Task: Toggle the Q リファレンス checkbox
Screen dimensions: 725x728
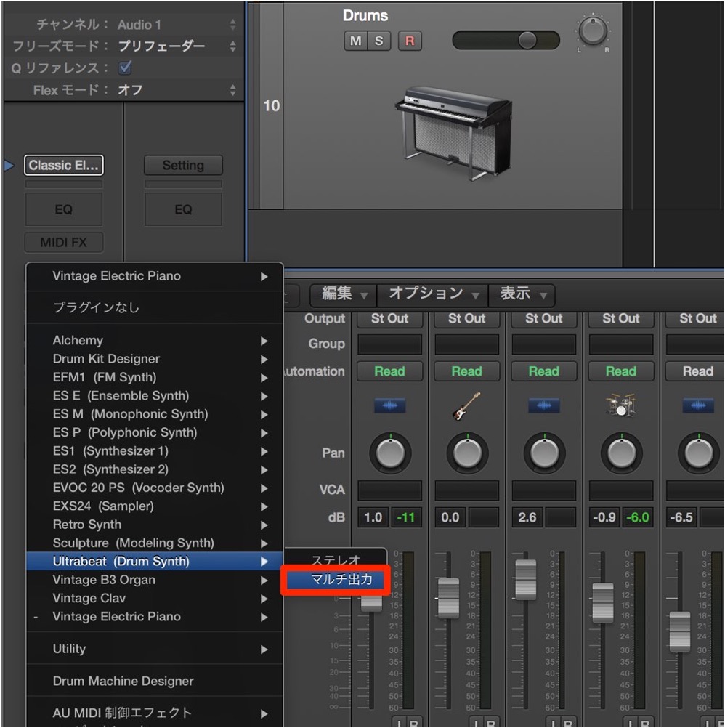Action: click(125, 68)
